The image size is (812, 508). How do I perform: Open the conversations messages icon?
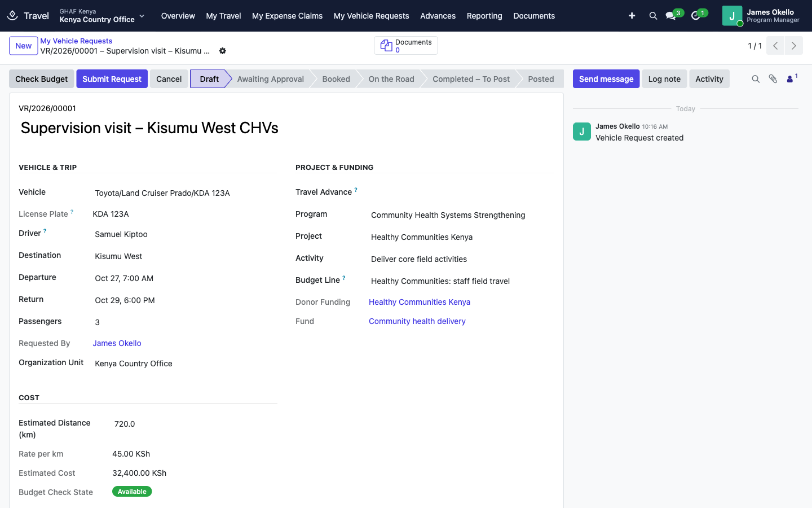671,16
